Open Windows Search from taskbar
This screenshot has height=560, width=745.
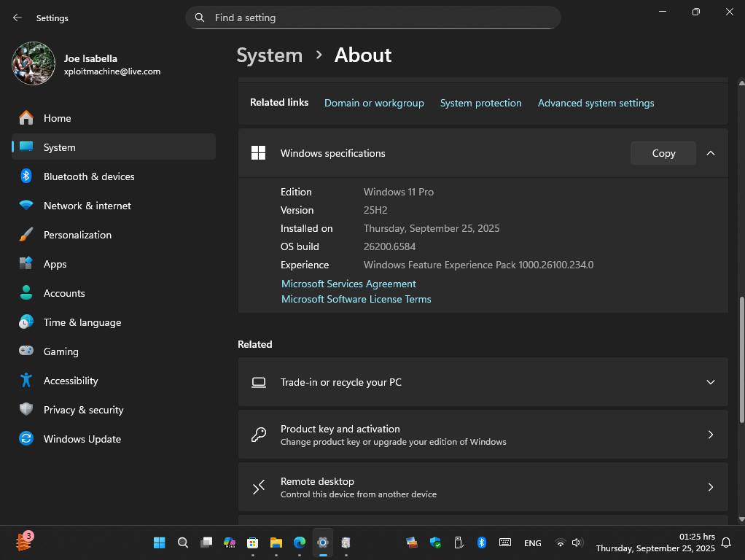pos(182,542)
